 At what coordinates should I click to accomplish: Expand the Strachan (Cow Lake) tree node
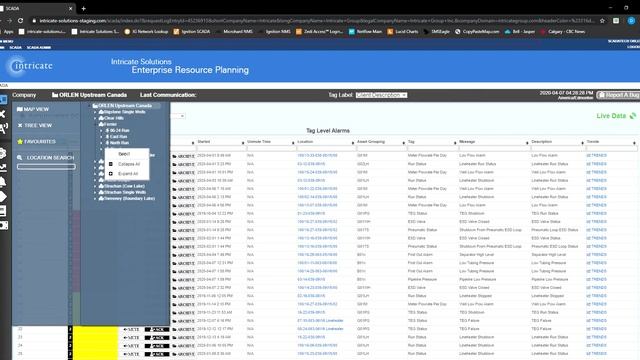tap(95, 186)
